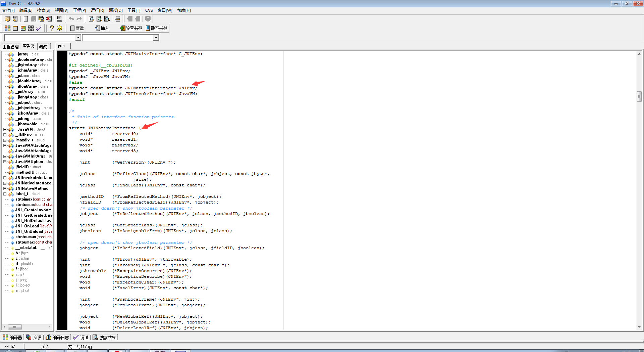This screenshot has height=352, width=644.
Task: Open the 编译日志 compile log tab
Action: click(x=57, y=338)
